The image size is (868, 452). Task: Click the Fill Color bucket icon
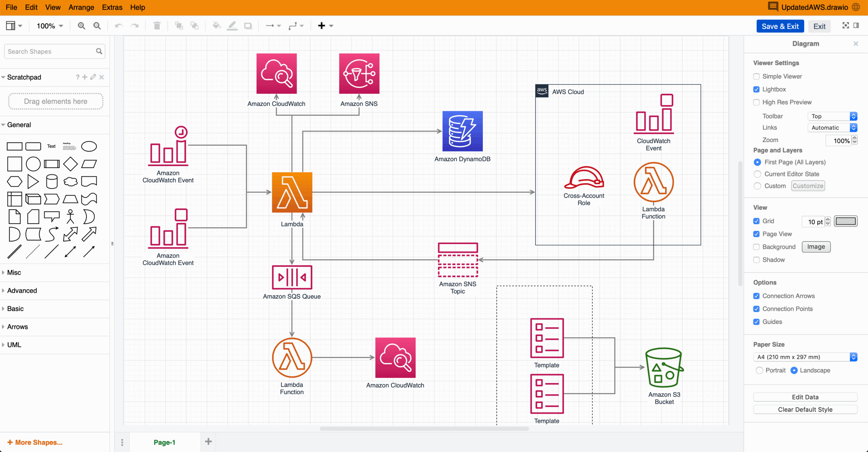[216, 26]
